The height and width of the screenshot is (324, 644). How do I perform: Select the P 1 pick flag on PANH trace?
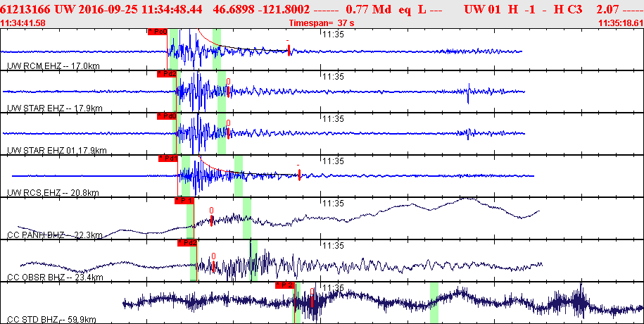coord(184,200)
